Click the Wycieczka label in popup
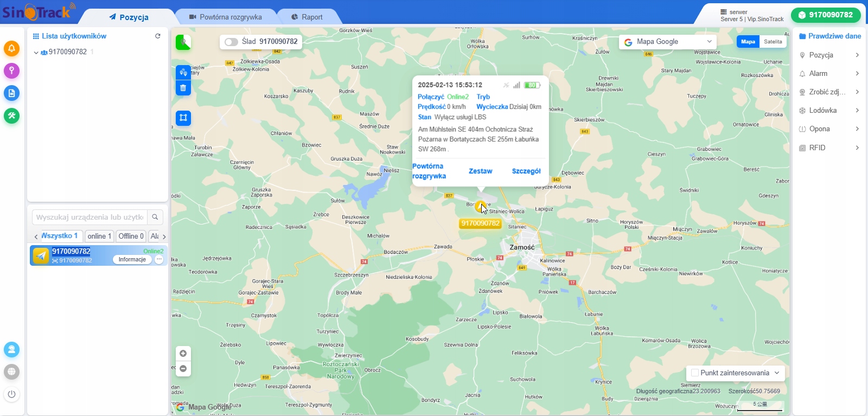 pos(492,107)
